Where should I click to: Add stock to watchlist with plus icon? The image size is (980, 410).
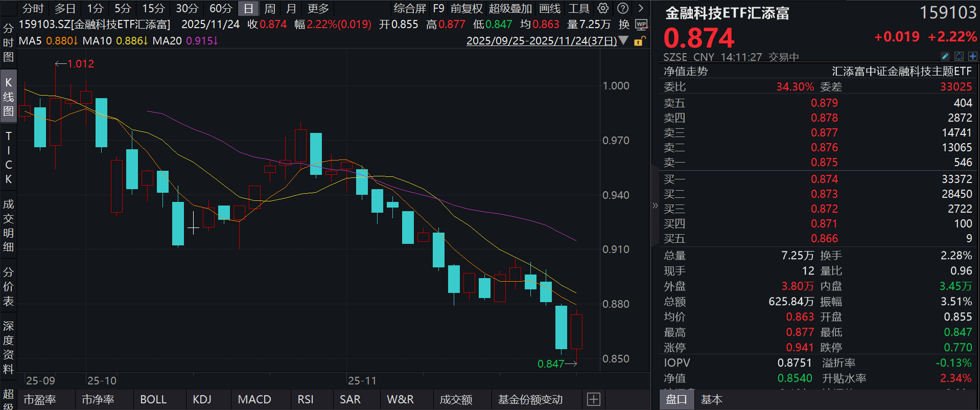point(972,56)
